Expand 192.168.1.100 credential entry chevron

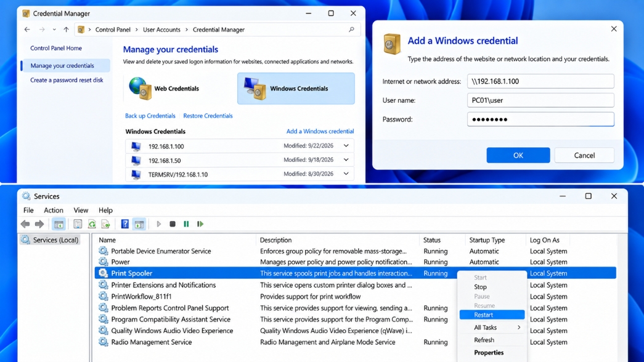(346, 146)
